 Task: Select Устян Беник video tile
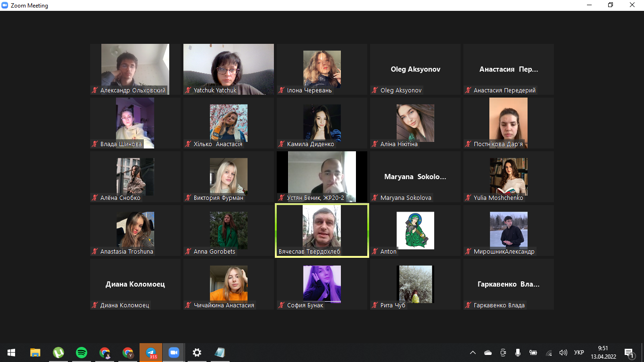[322, 177]
